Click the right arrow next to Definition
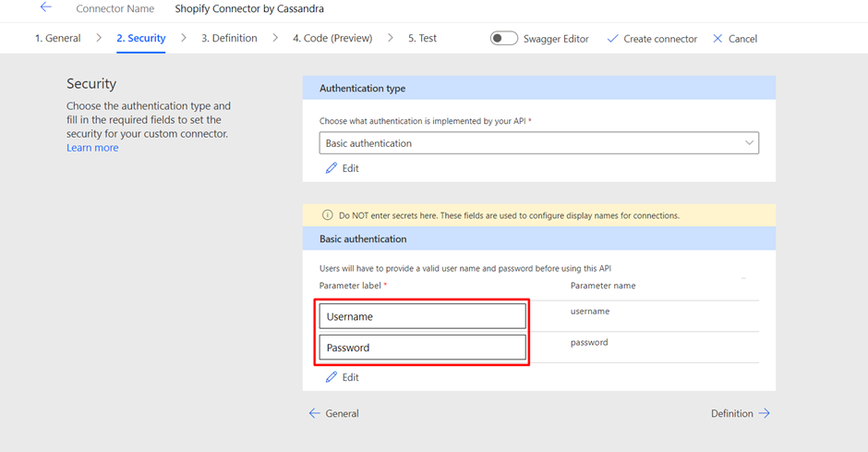This screenshot has width=868, height=452. point(764,413)
